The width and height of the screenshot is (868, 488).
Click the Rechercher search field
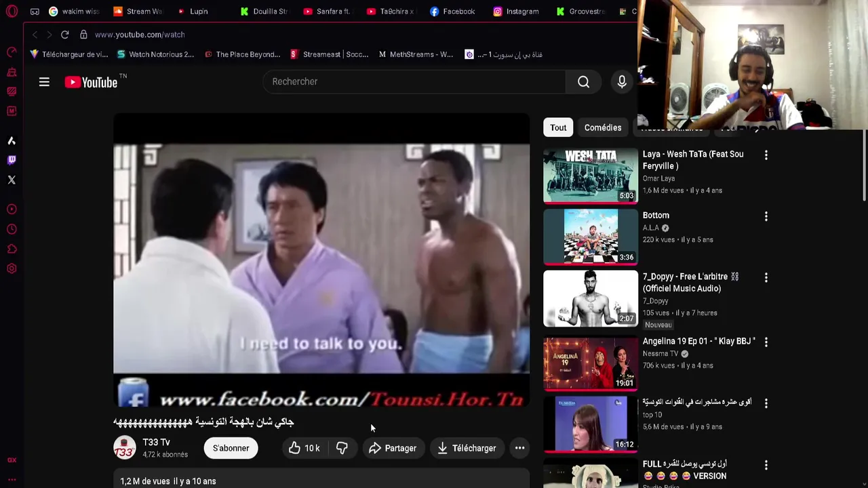point(414,82)
